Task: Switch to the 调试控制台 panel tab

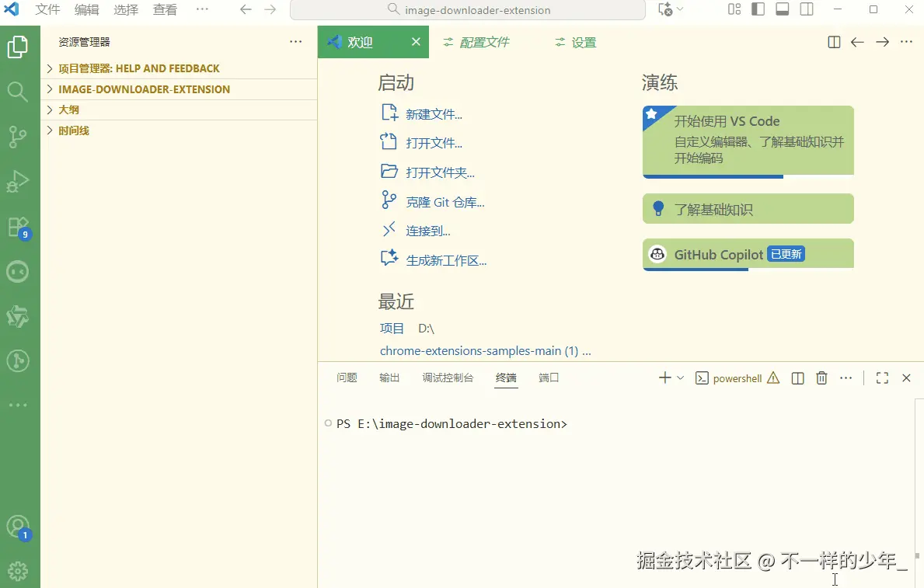Action: click(x=448, y=378)
